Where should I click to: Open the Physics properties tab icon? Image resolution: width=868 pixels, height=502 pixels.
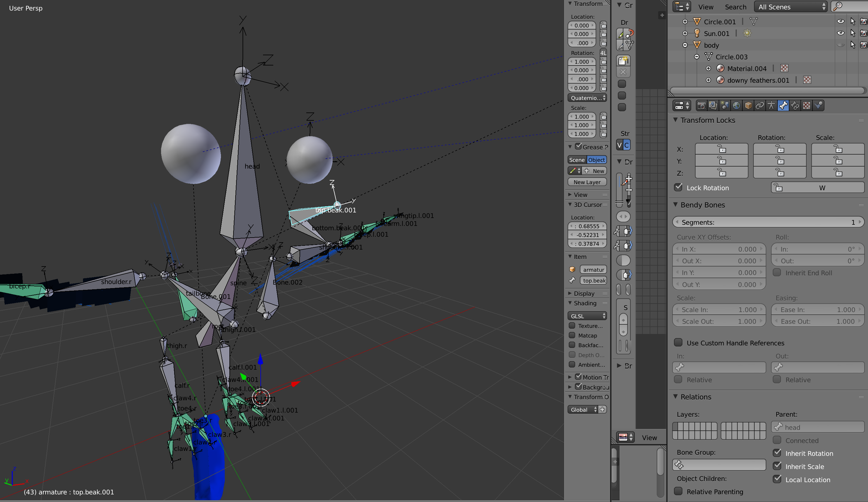[818, 106]
